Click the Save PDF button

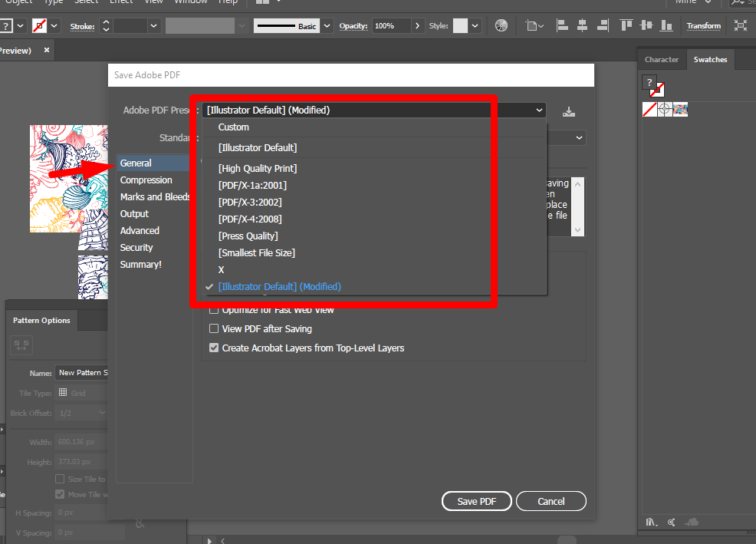click(x=476, y=501)
